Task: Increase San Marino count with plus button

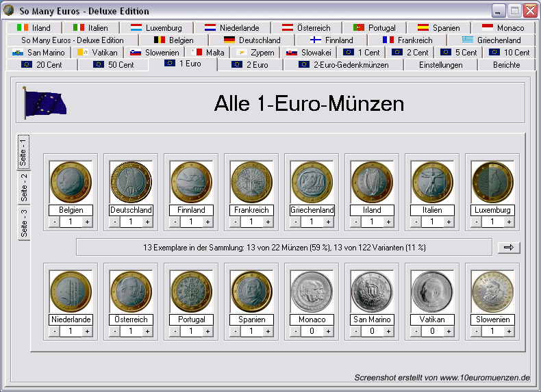Action: (x=388, y=331)
